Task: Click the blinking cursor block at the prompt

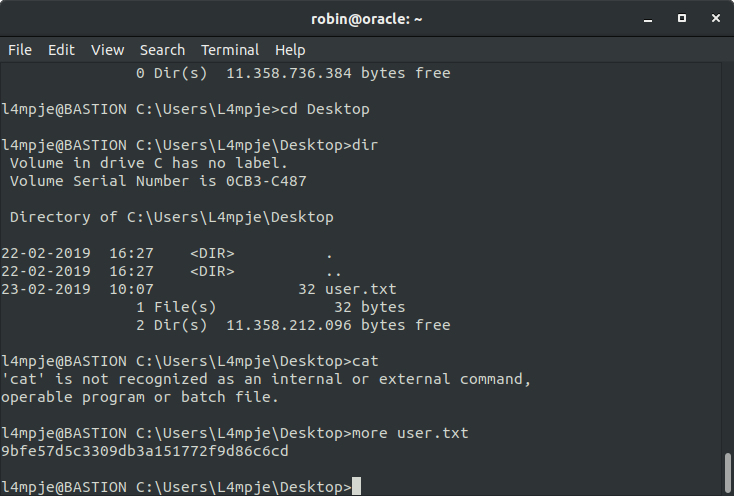Action: (x=356, y=486)
